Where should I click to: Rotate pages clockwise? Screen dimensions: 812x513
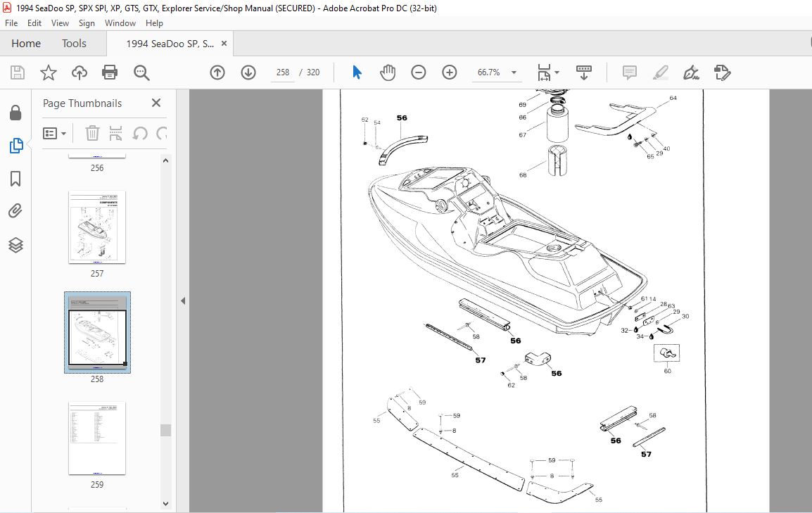162,134
